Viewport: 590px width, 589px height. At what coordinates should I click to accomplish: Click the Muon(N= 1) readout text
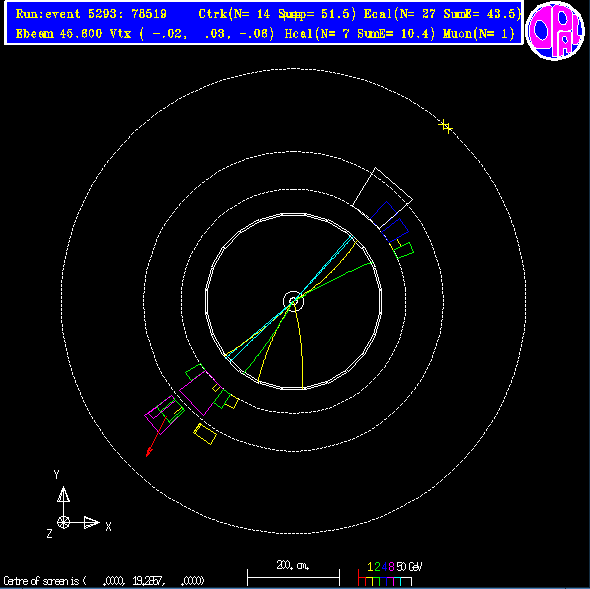tap(479, 34)
